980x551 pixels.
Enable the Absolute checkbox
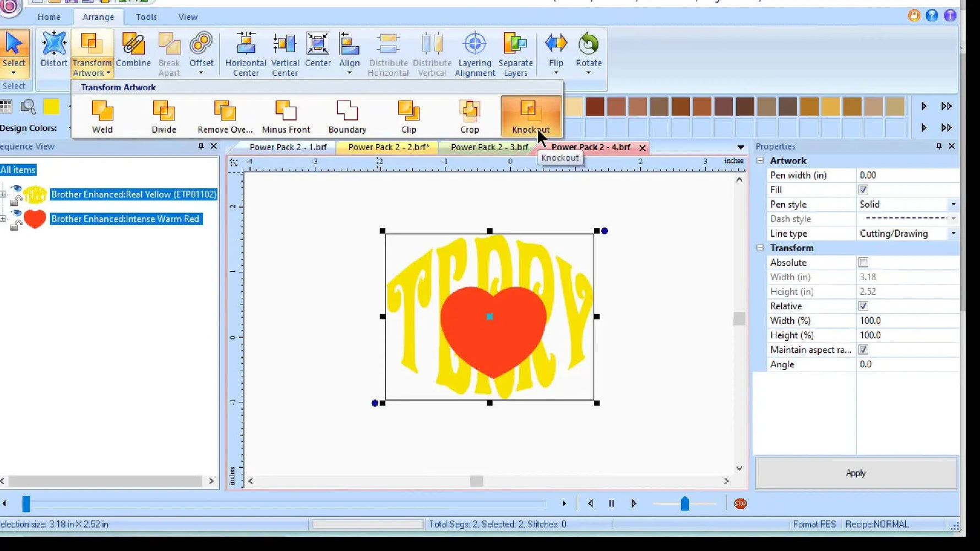click(863, 263)
